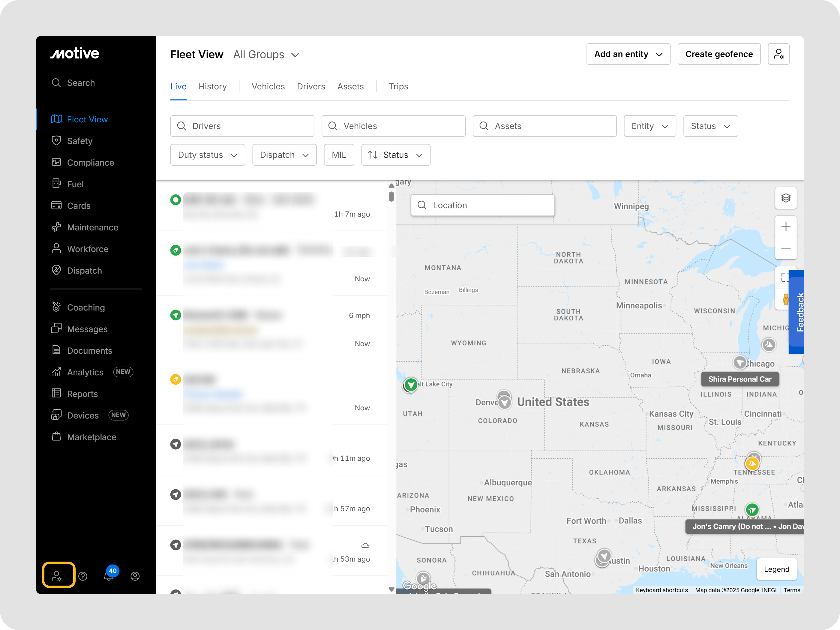Open the notifications bell with 40 badge
This screenshot has width=840, height=630.
coord(109,576)
